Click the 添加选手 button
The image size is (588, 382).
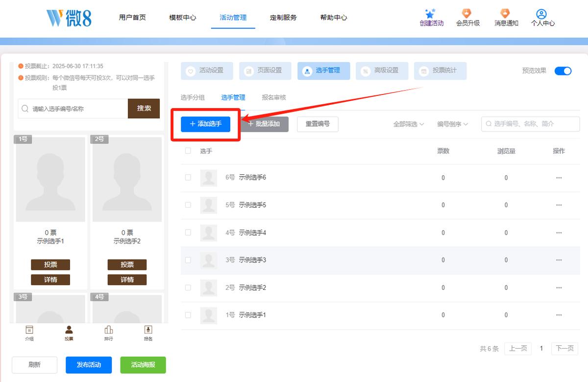206,124
